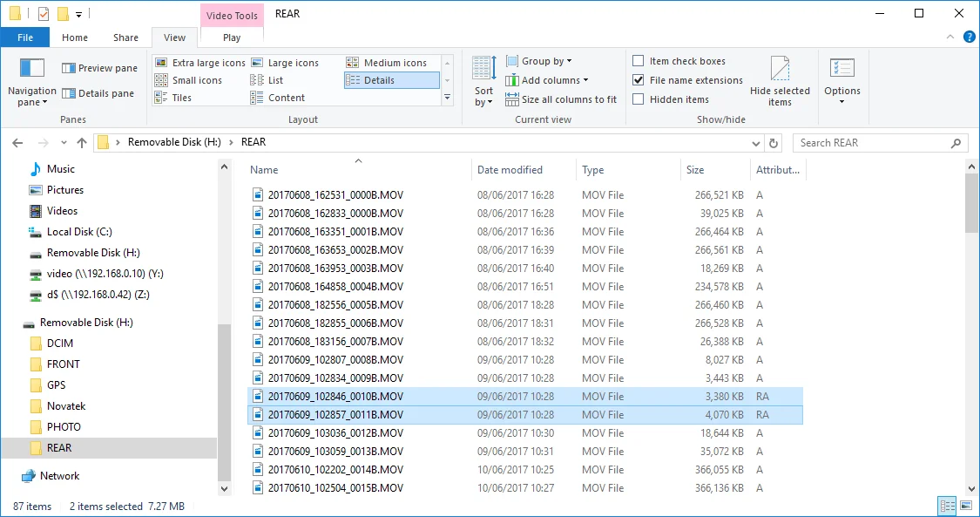Open Local Disk (C:)
The width and height of the screenshot is (980, 517).
coord(79,231)
